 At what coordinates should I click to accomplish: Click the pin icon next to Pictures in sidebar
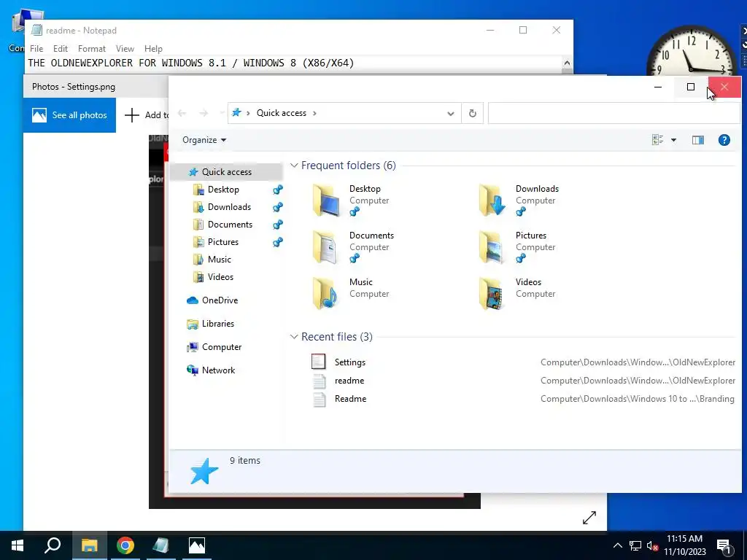[278, 242]
